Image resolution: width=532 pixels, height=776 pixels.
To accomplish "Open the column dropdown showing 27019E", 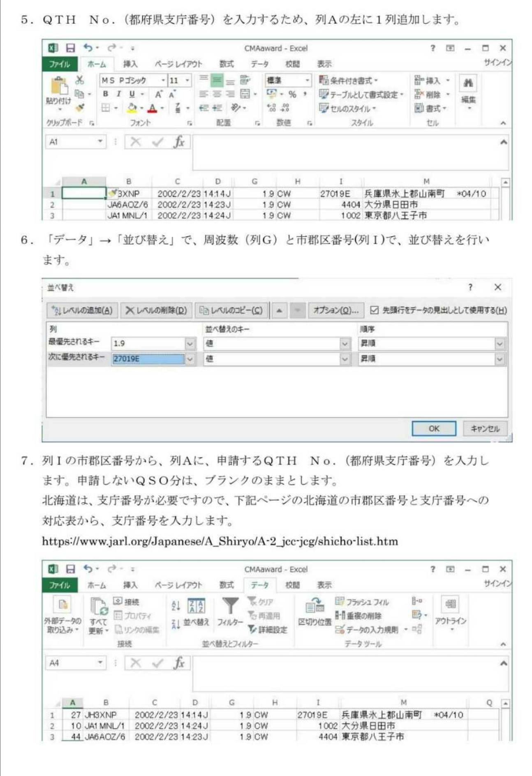I will pos(190,359).
